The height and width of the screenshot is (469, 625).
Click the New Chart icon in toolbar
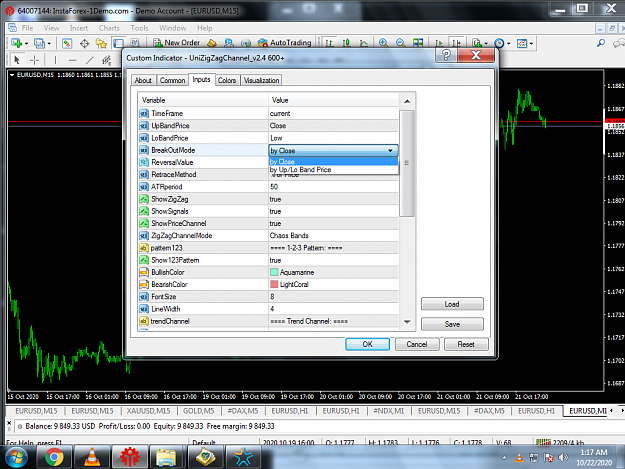pos(16,43)
